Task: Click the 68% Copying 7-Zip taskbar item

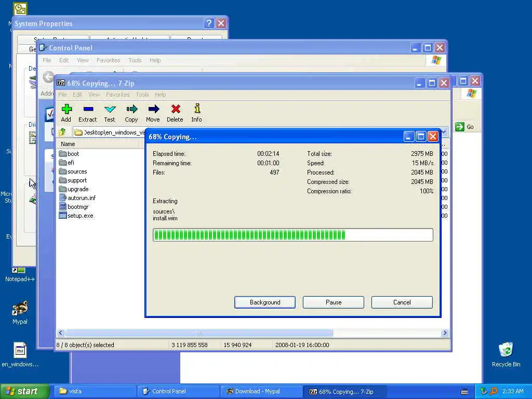Action: pyautogui.click(x=344, y=391)
